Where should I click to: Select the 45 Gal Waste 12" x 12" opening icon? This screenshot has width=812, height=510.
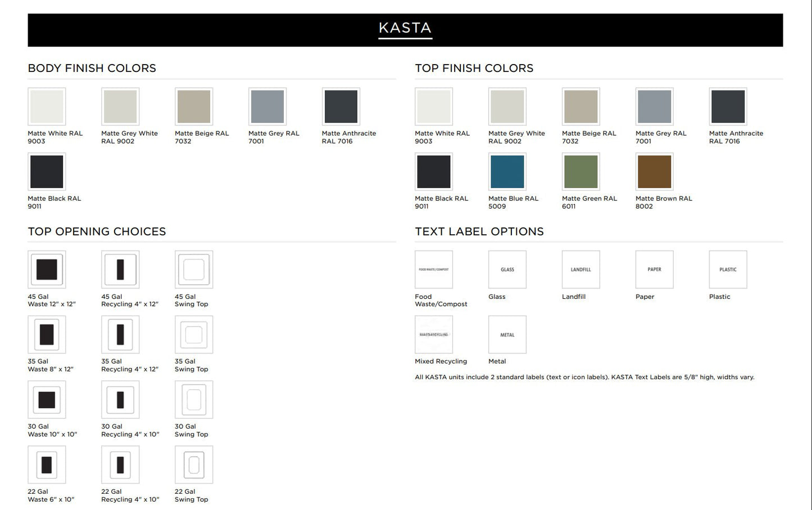tap(47, 270)
